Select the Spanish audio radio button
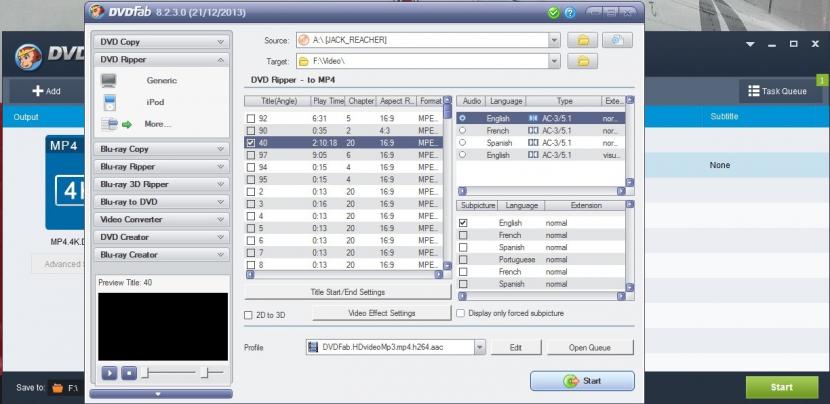The height and width of the screenshot is (404, 830). [x=463, y=143]
